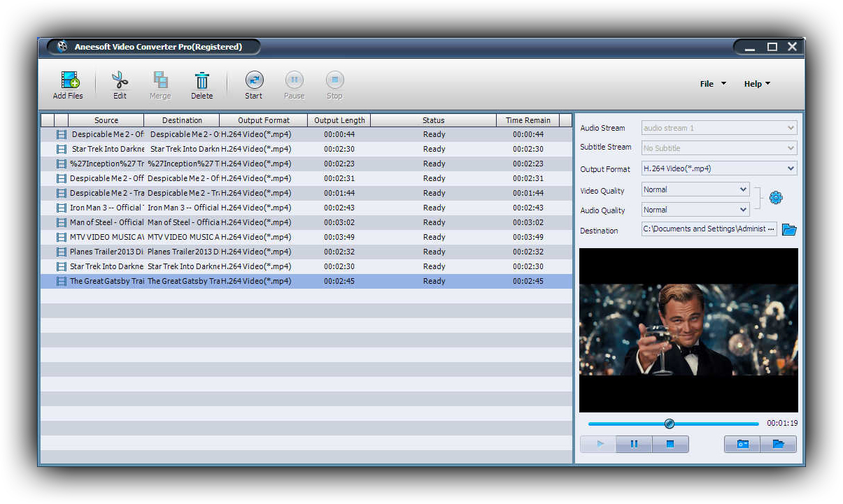Screen dimensions: 843x504
Task: Click the Add Files toolbar icon
Action: [x=69, y=80]
